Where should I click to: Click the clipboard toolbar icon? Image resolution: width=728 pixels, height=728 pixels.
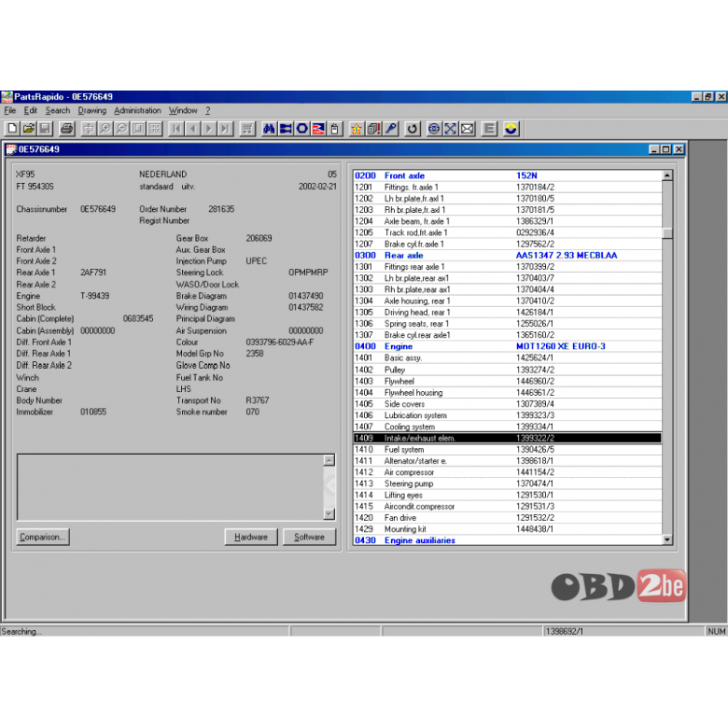(x=335, y=129)
